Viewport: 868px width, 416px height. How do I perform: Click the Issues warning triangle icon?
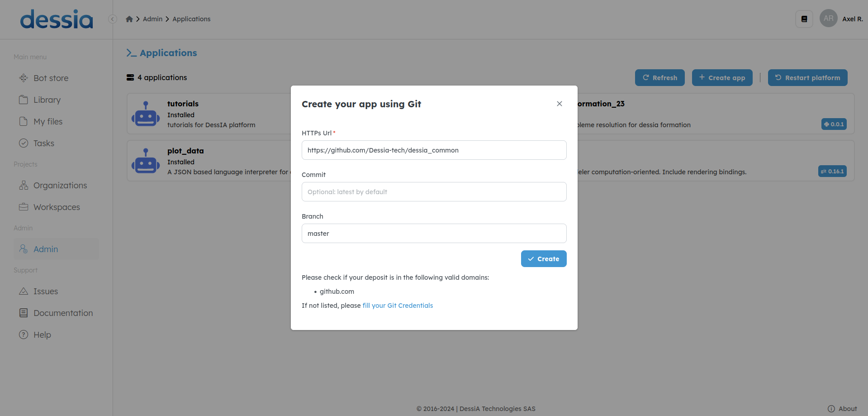coord(24,291)
